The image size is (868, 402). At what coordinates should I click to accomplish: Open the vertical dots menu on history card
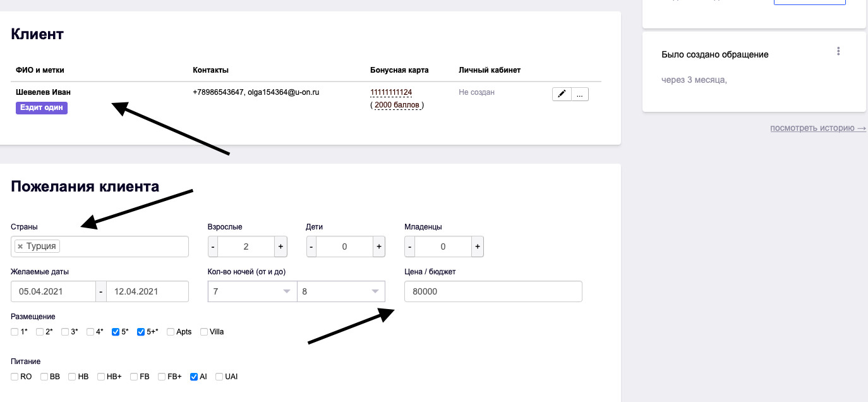coord(838,51)
